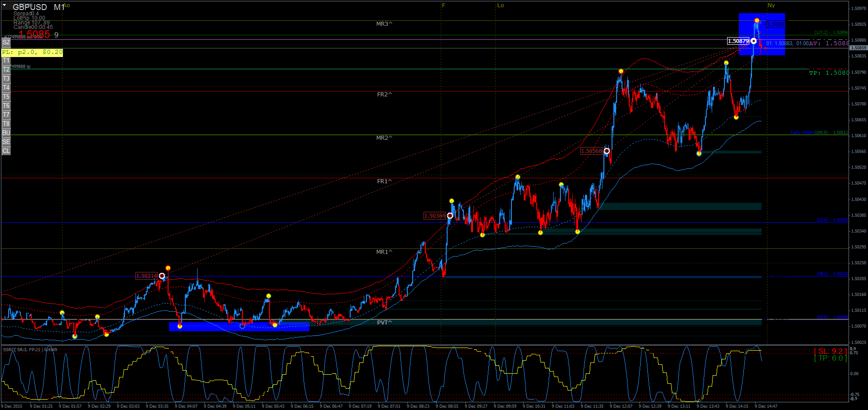Viewport: 868px width, 410px height.
Task: Select the FR2^ pivot level label
Action: pyautogui.click(x=385, y=95)
